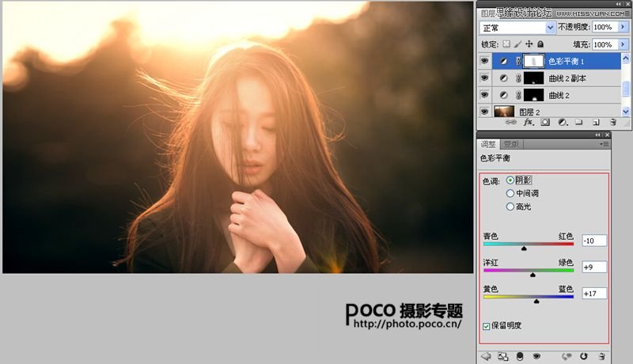Click 填充 100% value field
633x364 pixels.
click(605, 44)
